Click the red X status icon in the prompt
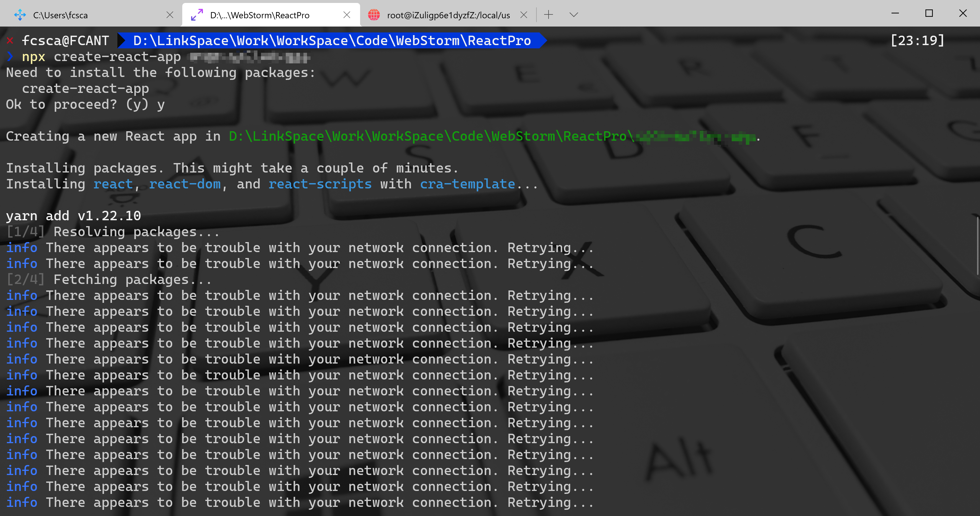Image resolution: width=980 pixels, height=516 pixels. [10, 41]
